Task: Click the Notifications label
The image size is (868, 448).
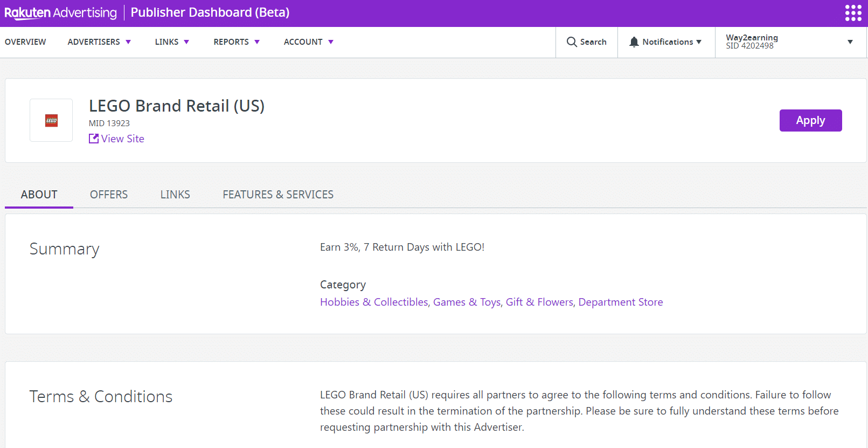Action: click(x=668, y=42)
